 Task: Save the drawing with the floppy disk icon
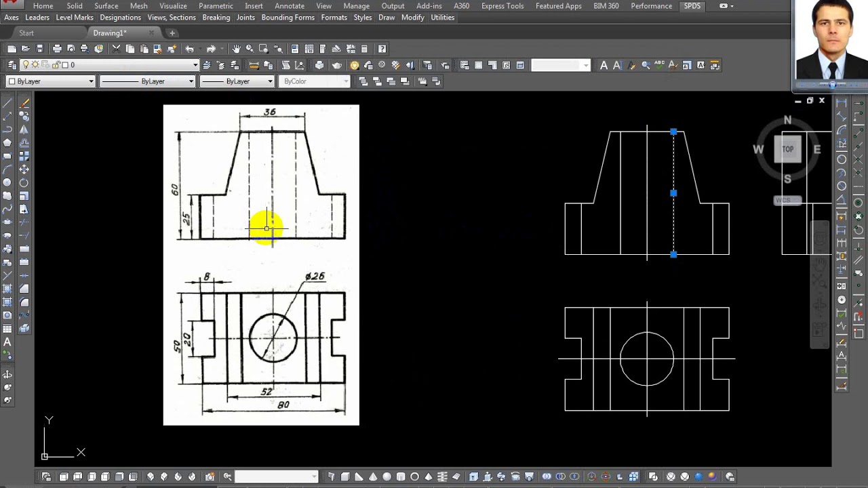pyautogui.click(x=40, y=49)
